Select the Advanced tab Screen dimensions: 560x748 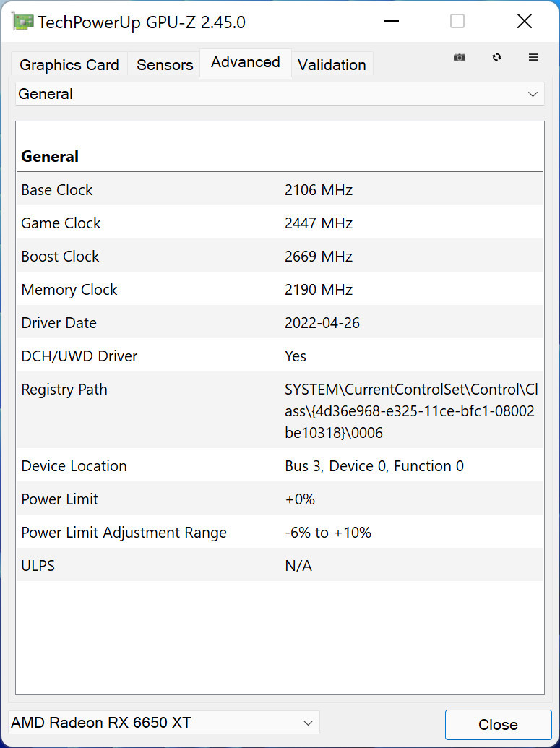[x=246, y=62]
